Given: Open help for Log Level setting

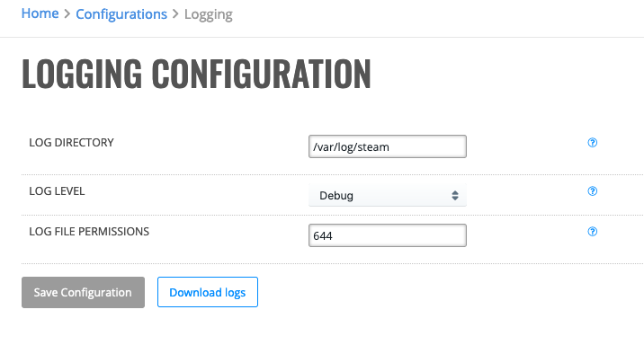Looking at the screenshot, I should (x=592, y=190).
